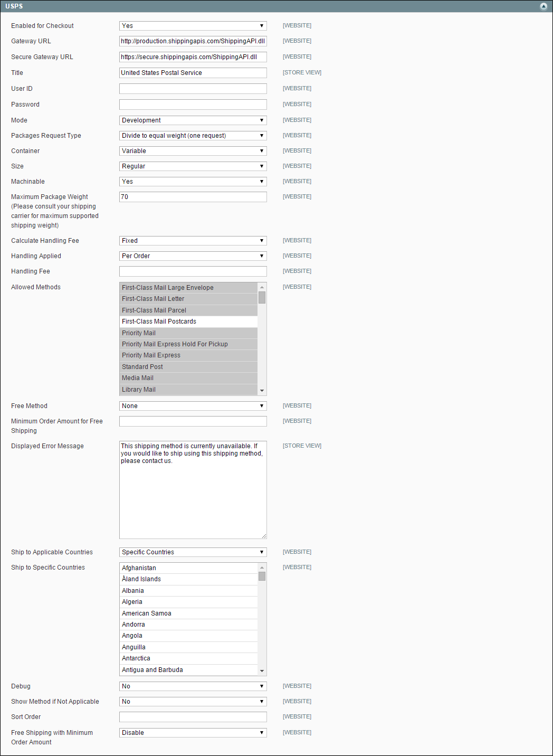Select Media Mail in Allowed Methods
The width and height of the screenshot is (553, 756).
(189, 378)
